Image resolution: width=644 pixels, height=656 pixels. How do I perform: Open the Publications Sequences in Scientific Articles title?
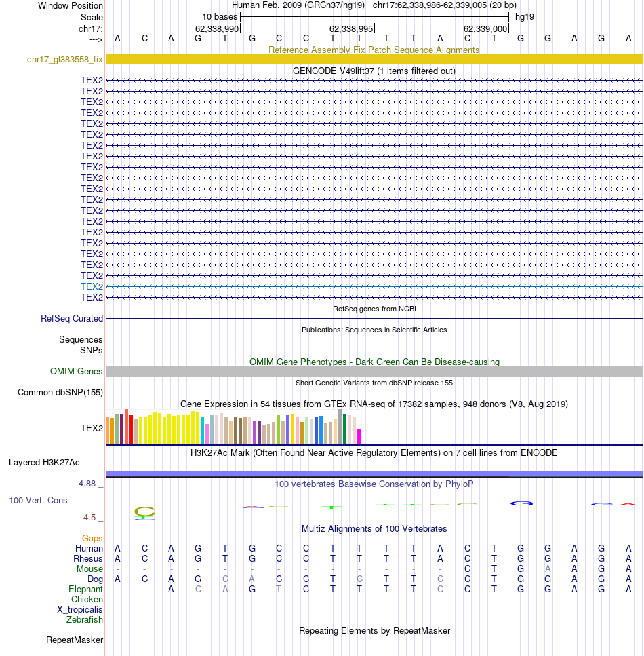(374, 330)
